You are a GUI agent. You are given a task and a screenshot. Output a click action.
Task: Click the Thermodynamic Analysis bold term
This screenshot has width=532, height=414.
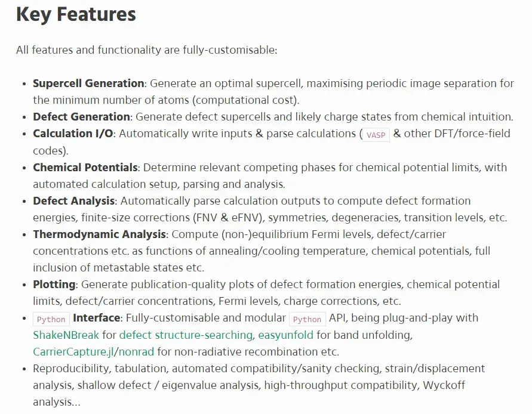tap(99, 234)
